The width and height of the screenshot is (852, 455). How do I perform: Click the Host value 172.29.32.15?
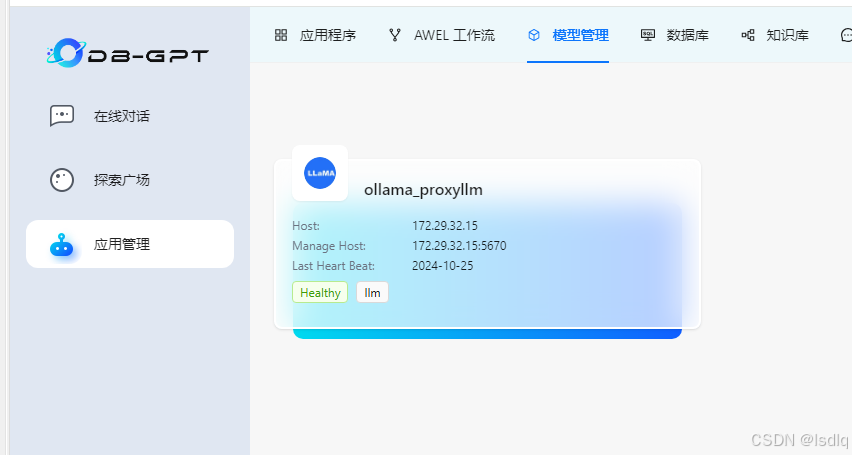tap(445, 226)
